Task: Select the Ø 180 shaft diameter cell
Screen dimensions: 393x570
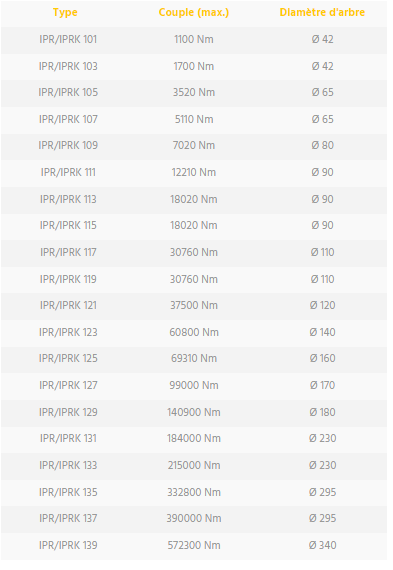Action: (x=322, y=413)
